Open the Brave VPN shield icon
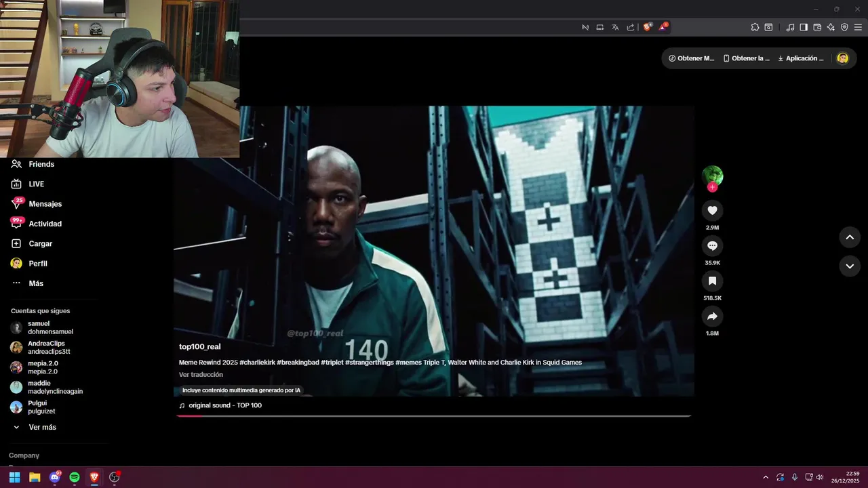 click(x=844, y=27)
